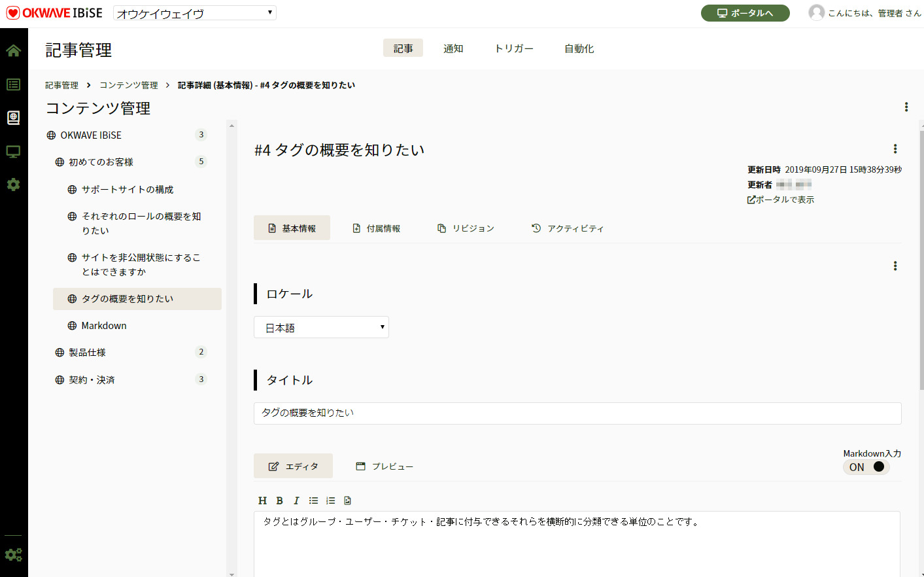
Task: Insert a bulleted list in the editor
Action: coord(313,500)
